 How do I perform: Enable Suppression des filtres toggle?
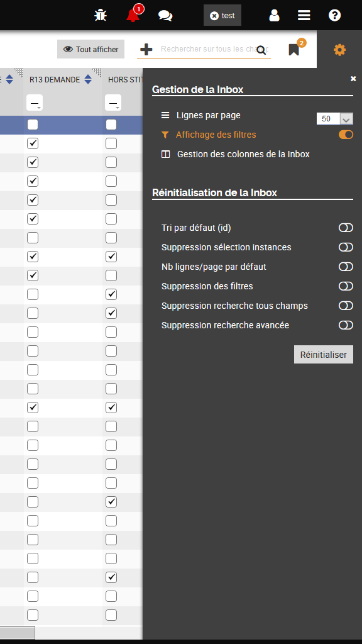(x=346, y=286)
